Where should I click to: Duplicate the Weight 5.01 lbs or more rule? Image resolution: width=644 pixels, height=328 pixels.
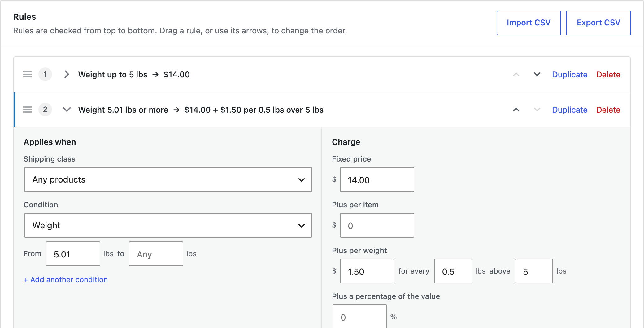[x=570, y=110]
